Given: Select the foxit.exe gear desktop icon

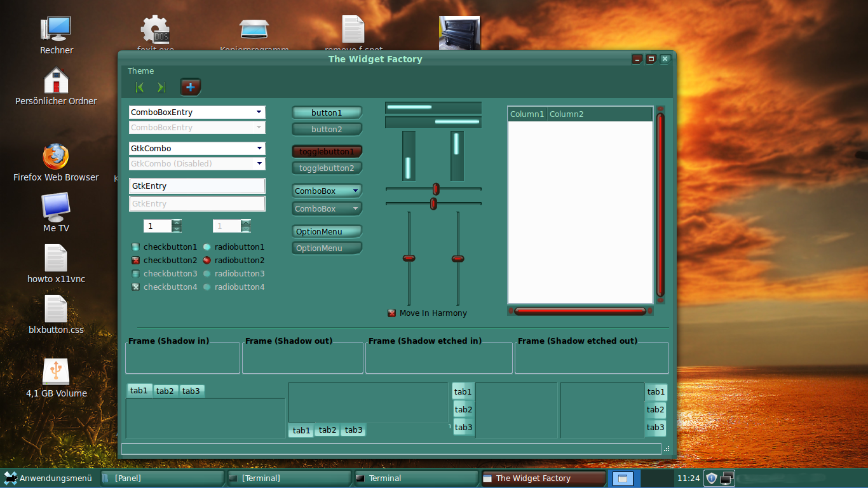Looking at the screenshot, I should click(x=155, y=29).
